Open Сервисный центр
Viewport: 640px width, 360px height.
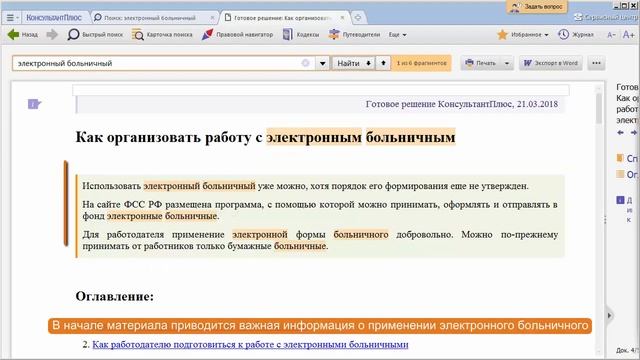coord(607,18)
